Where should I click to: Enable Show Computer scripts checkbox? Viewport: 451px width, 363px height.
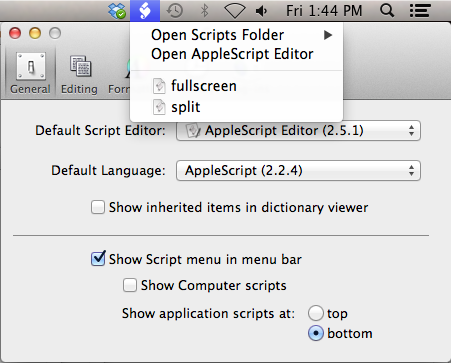point(130,285)
